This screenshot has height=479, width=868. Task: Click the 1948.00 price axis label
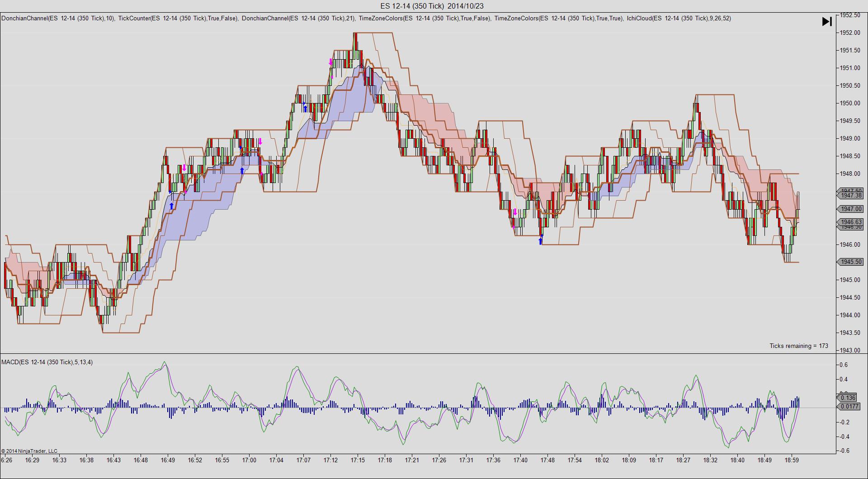point(850,174)
